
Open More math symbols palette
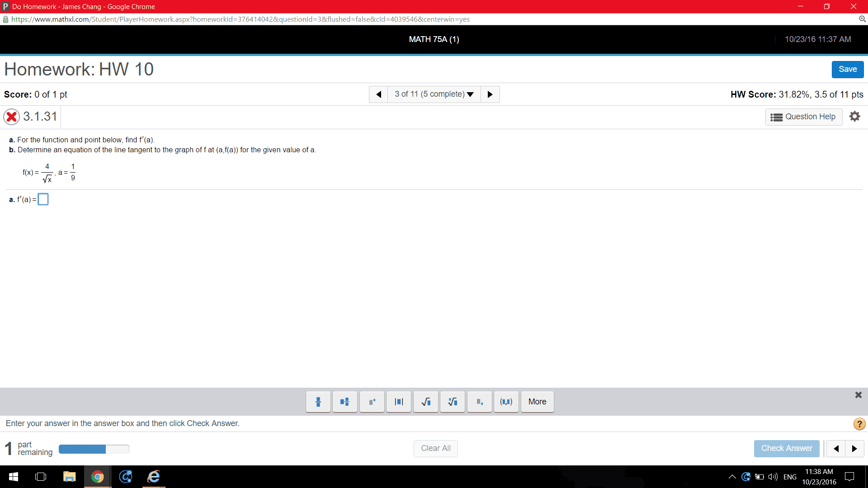click(x=537, y=402)
